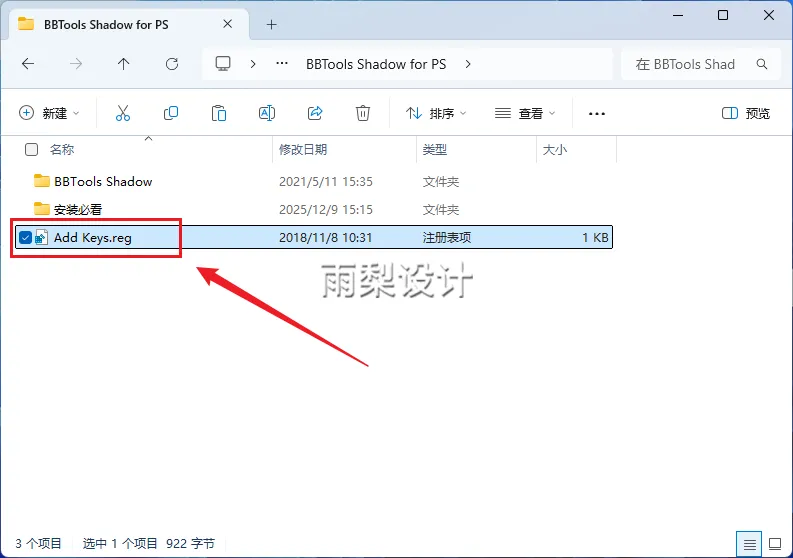Toggle the 预览 preview pane
Image resolution: width=793 pixels, height=558 pixels.
746,113
